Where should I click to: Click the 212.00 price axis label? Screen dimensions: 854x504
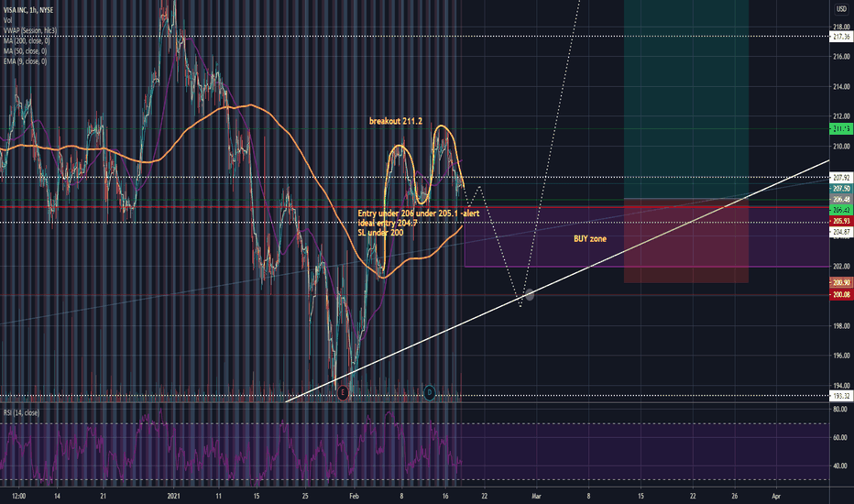(841, 116)
